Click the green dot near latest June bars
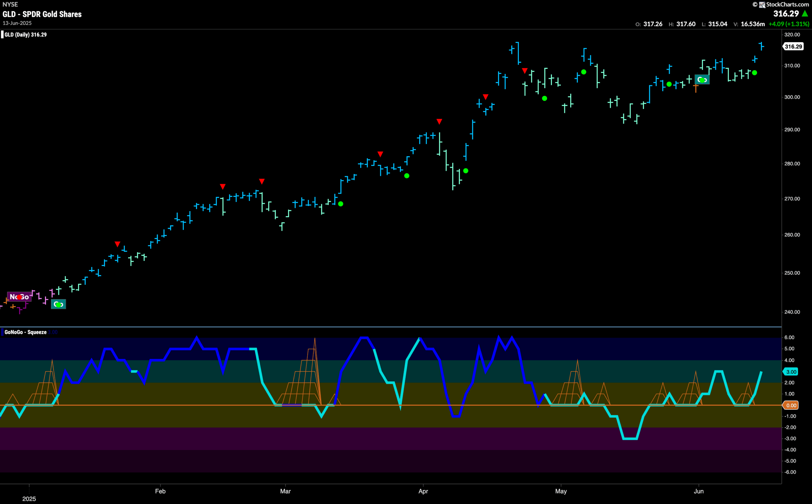The height and width of the screenshot is (504, 812). pos(754,73)
